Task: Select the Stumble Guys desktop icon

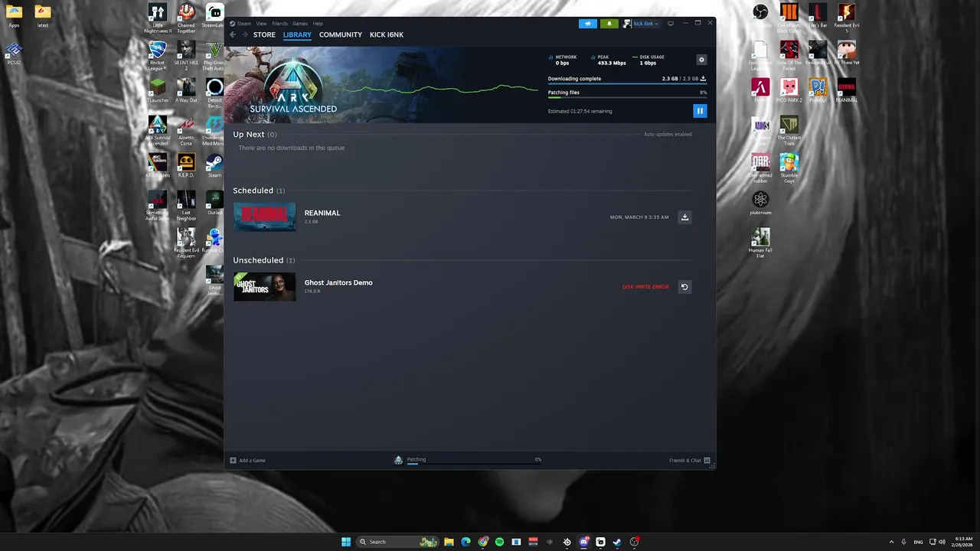Action: 789,168
